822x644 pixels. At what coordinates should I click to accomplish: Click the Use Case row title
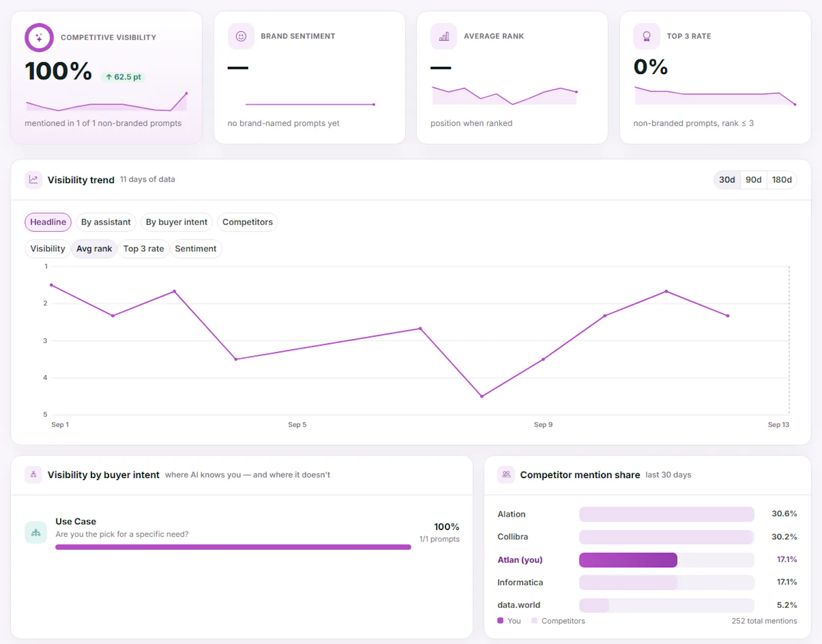pyautogui.click(x=76, y=521)
